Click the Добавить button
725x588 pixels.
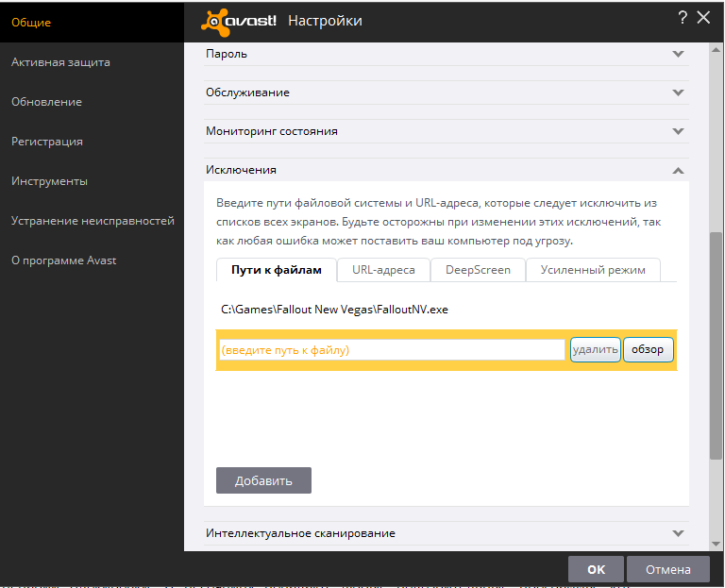(x=263, y=480)
